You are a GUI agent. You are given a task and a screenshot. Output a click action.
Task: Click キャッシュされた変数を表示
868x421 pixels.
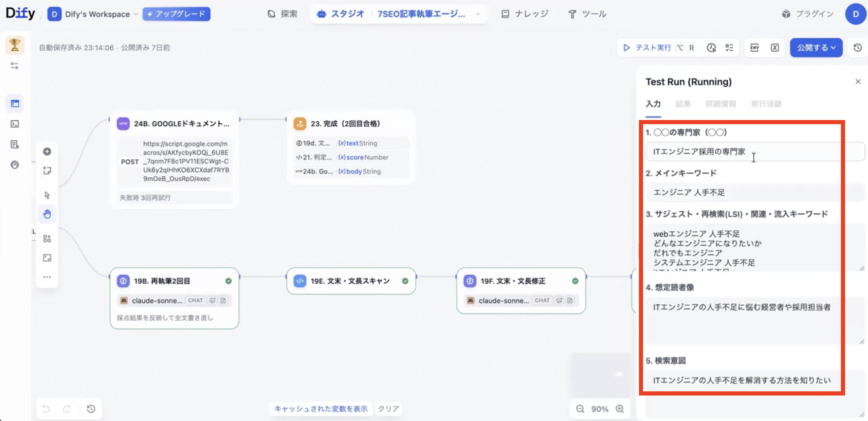pyautogui.click(x=321, y=409)
